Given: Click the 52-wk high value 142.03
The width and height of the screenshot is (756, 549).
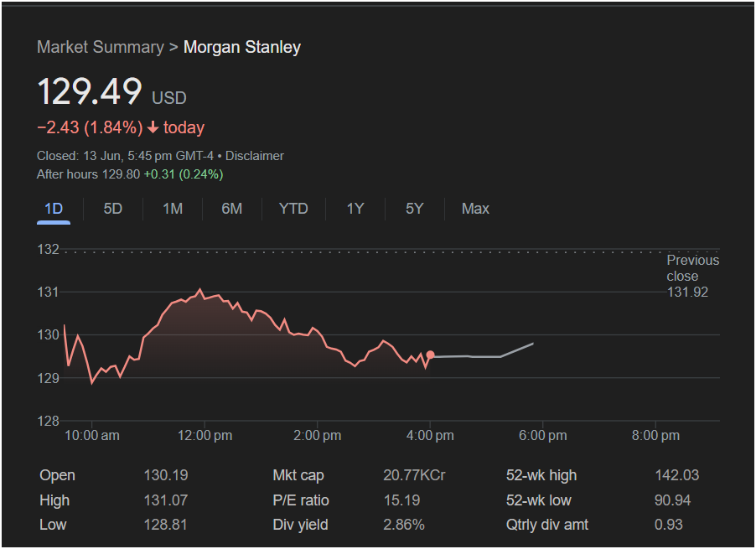Looking at the screenshot, I should [x=677, y=475].
